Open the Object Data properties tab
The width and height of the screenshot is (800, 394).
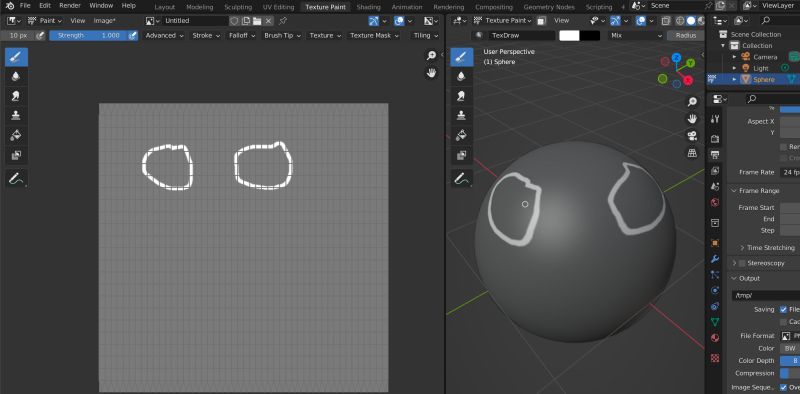[715, 322]
